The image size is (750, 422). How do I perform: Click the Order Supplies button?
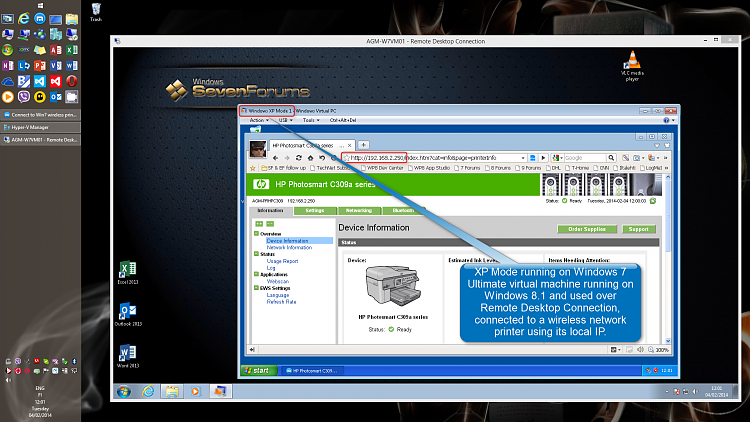pyautogui.click(x=587, y=229)
